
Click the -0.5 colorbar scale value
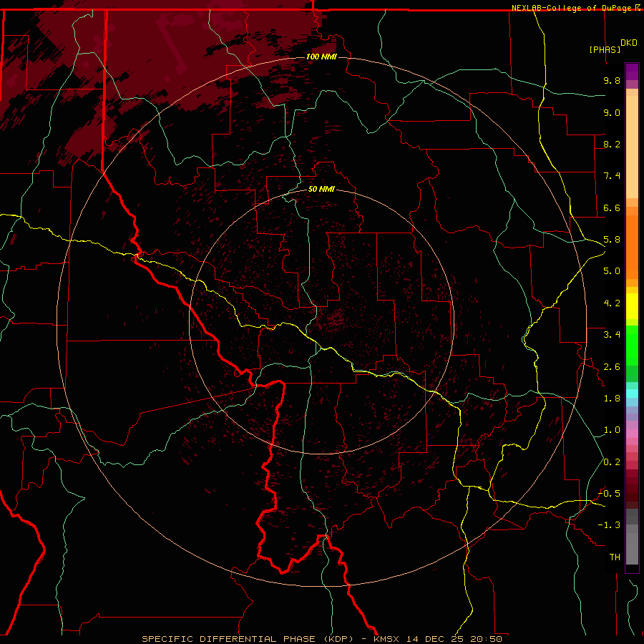[x=609, y=494]
